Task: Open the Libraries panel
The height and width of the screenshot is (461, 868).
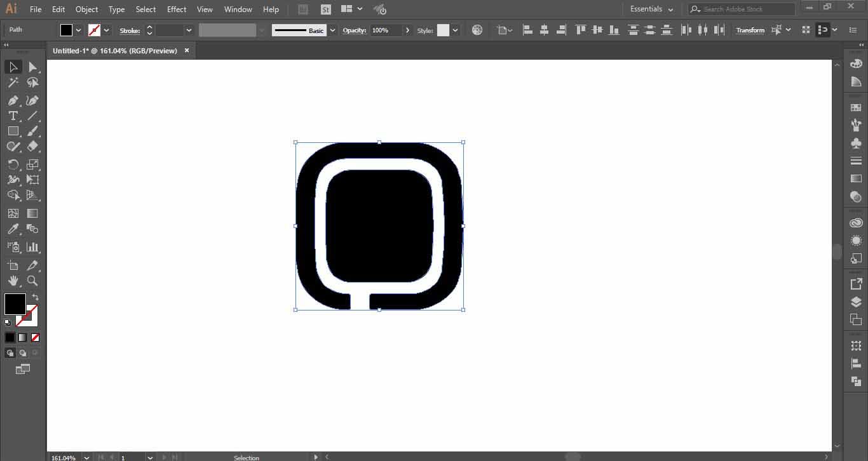Action: 856,223
